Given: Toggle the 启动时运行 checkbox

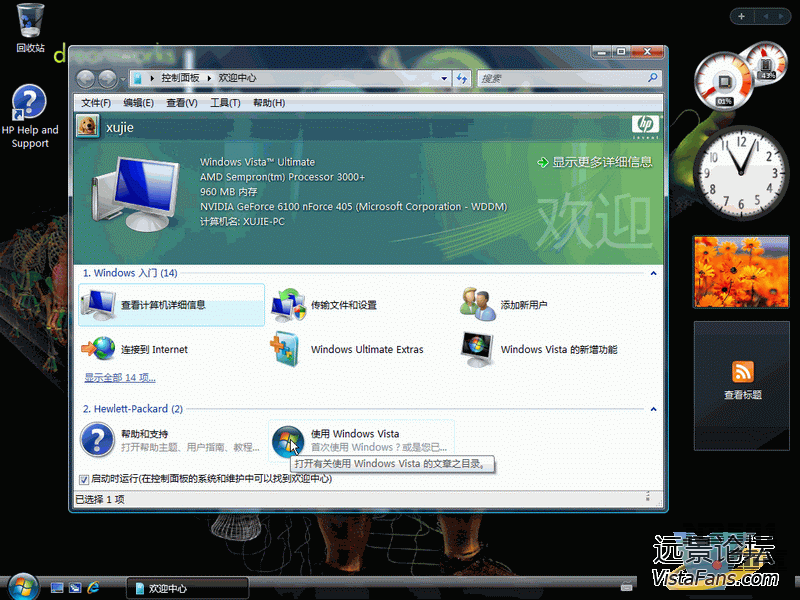Looking at the screenshot, I should [x=84, y=479].
